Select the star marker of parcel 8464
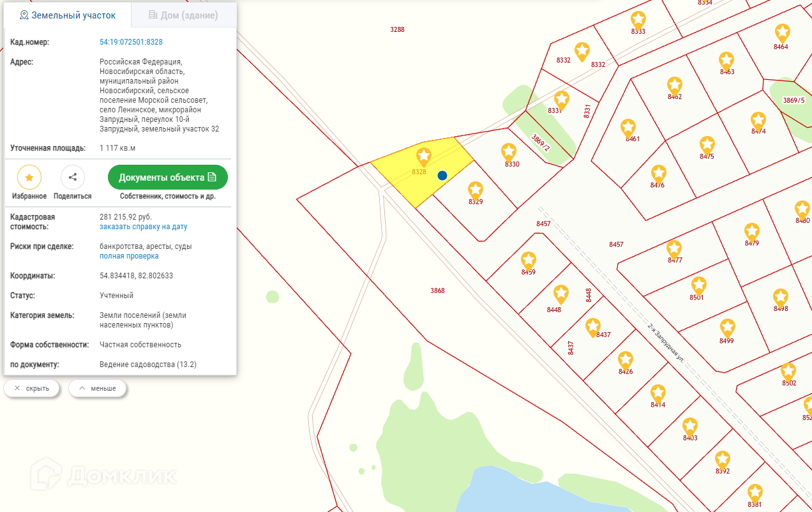 click(x=783, y=33)
